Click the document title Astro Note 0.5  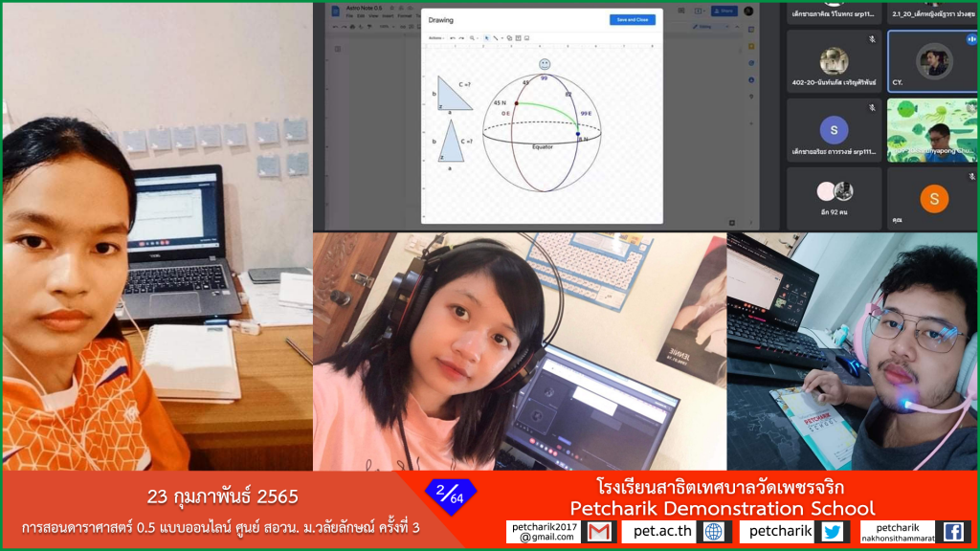click(x=365, y=8)
